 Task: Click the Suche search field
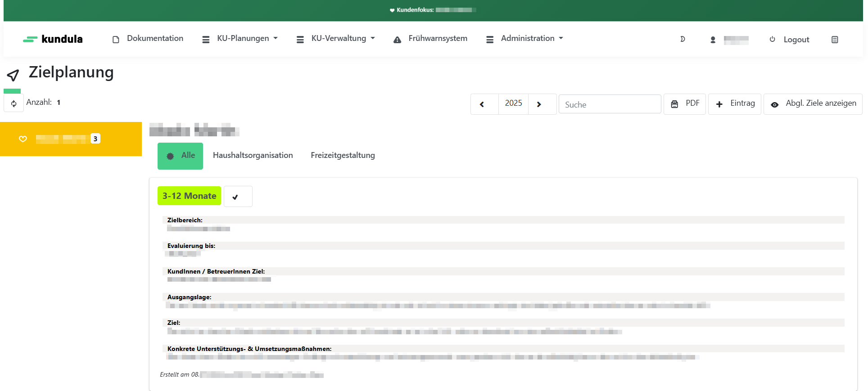tap(610, 104)
